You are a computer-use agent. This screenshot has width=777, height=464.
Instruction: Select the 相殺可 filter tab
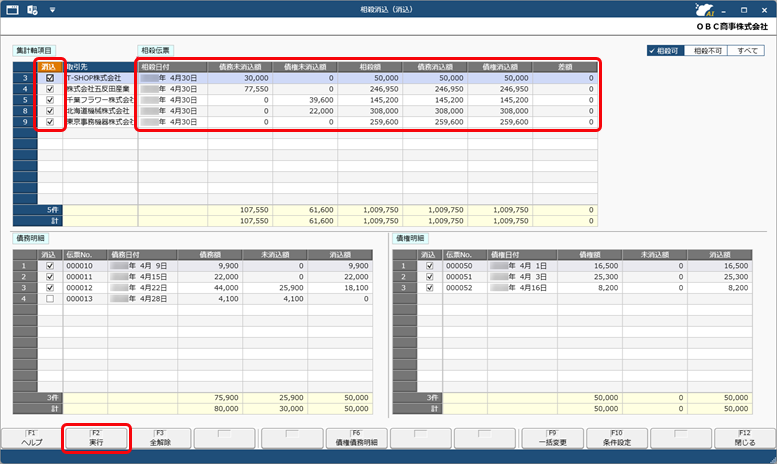(x=666, y=51)
